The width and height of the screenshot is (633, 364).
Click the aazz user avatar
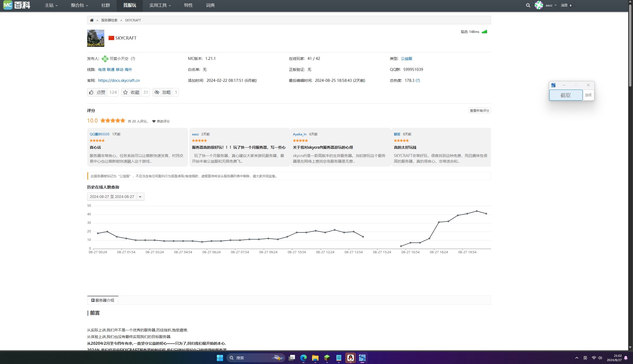[x=539, y=5]
